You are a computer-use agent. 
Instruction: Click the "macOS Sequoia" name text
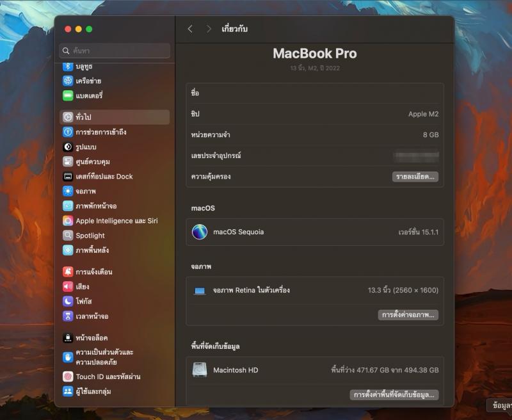pos(238,232)
